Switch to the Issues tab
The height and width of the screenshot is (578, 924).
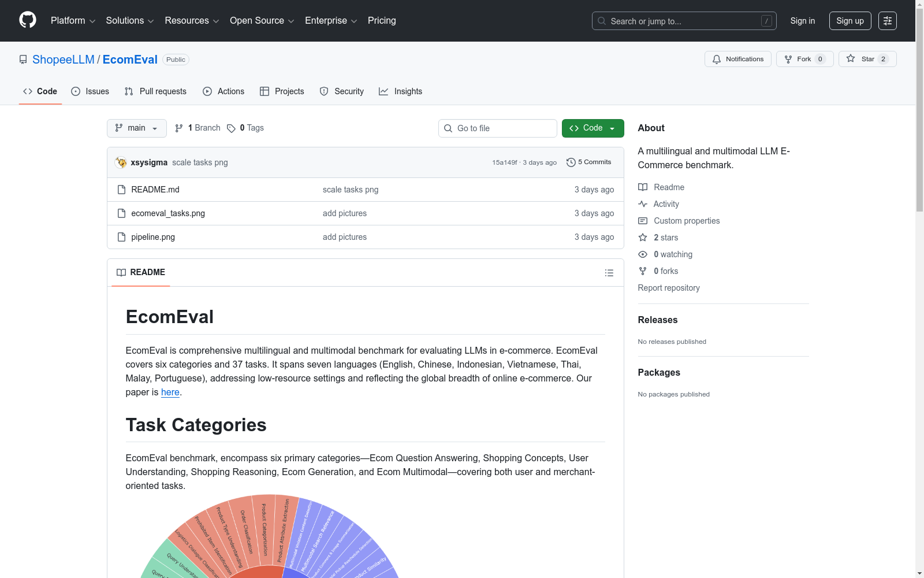point(90,91)
